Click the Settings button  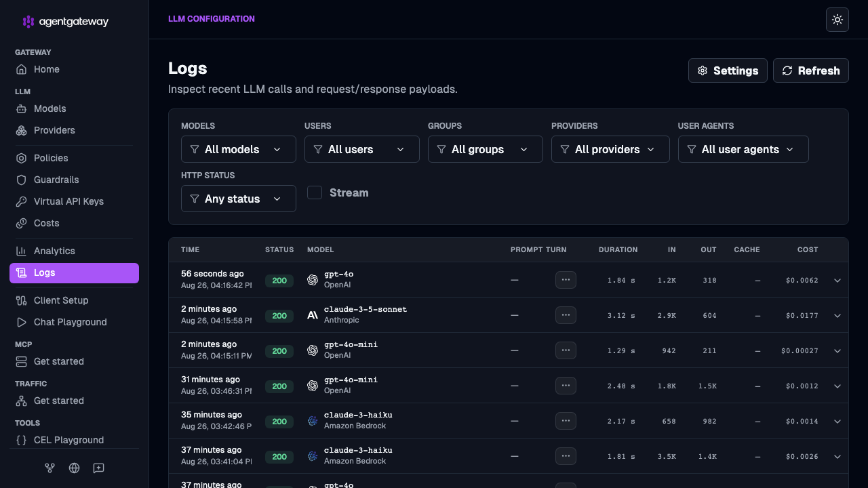pyautogui.click(x=728, y=70)
